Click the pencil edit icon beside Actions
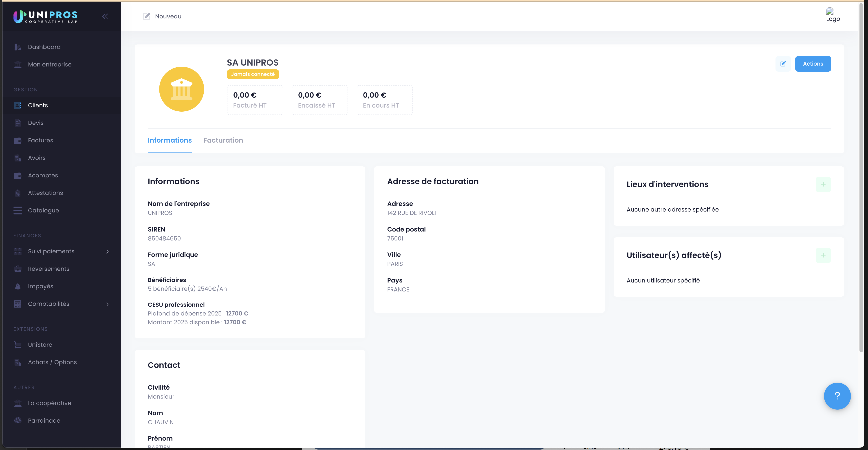The height and width of the screenshot is (450, 868). [x=783, y=64]
